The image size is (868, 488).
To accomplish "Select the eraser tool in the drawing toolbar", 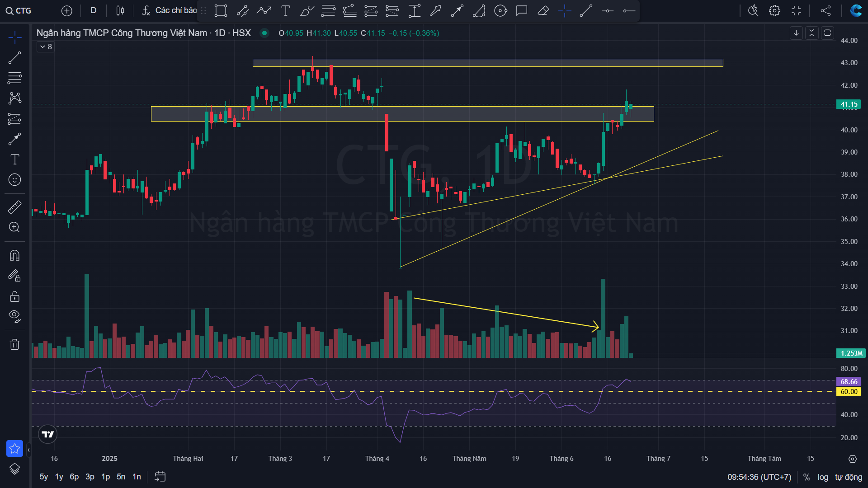I will pyautogui.click(x=543, y=10).
